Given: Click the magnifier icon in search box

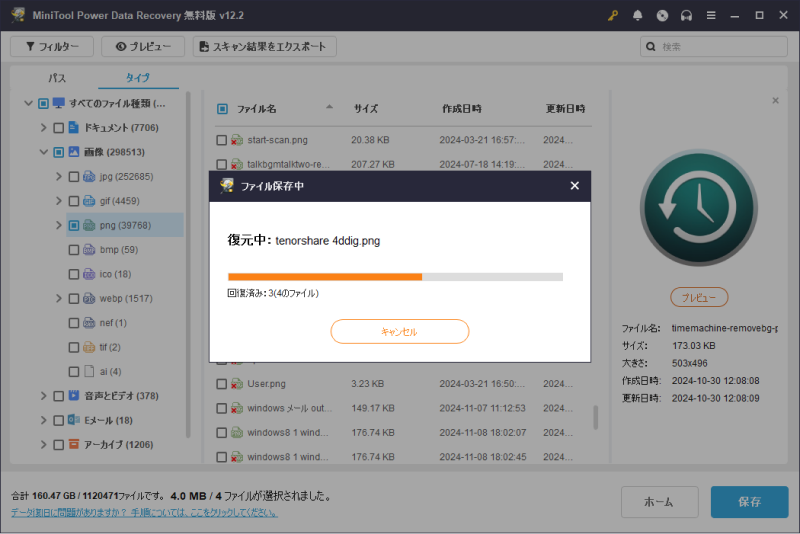Looking at the screenshot, I should [652, 47].
